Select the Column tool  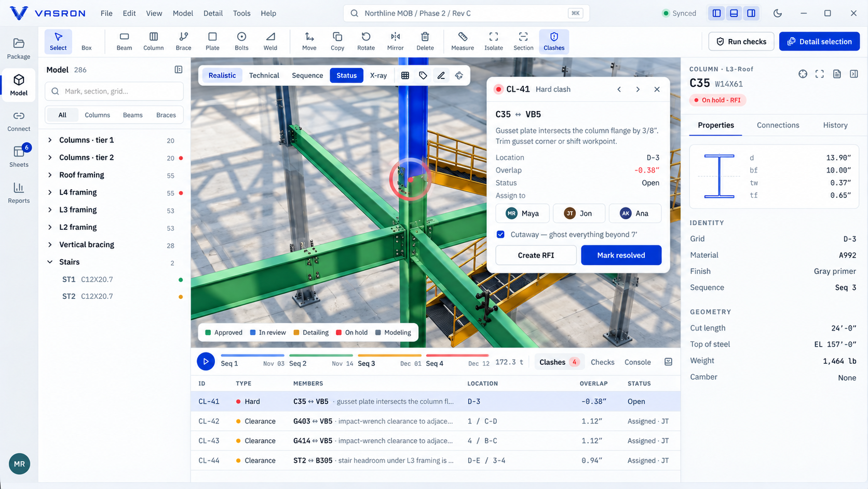(154, 42)
